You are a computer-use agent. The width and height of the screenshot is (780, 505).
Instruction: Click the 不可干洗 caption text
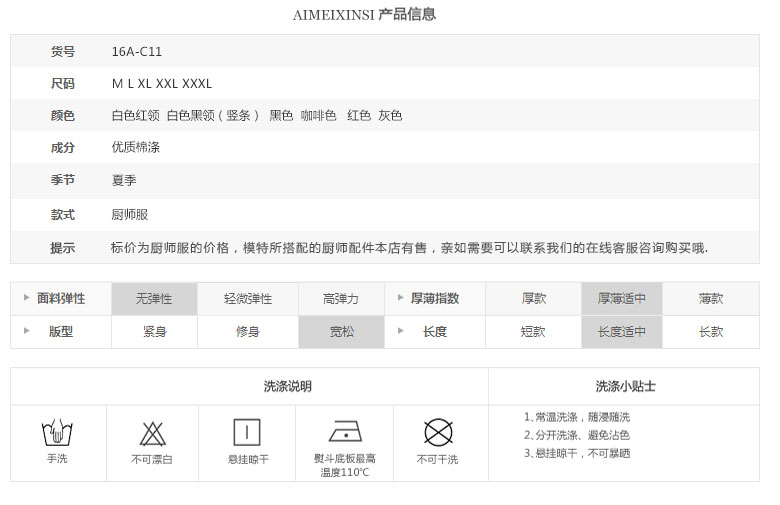(x=438, y=459)
